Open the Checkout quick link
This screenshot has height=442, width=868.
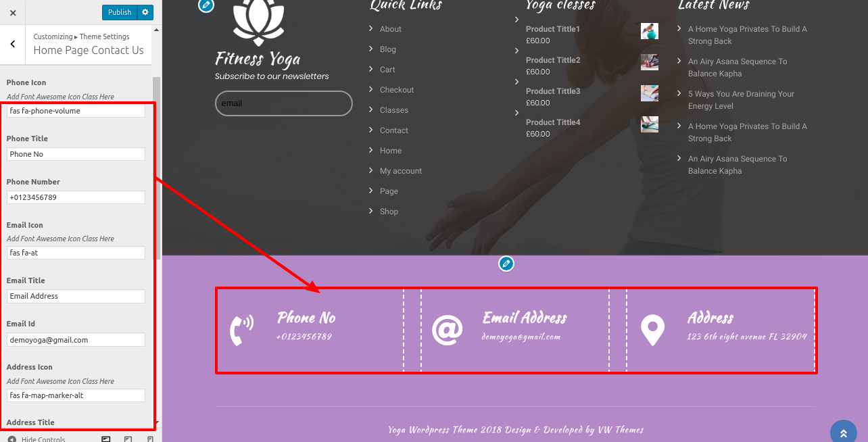click(x=397, y=90)
